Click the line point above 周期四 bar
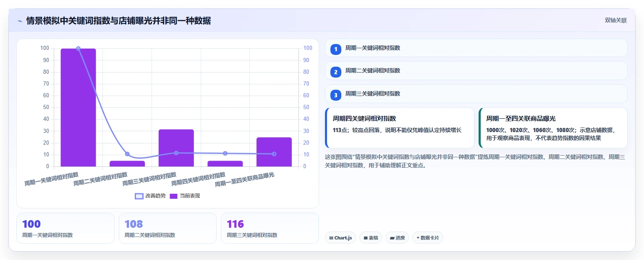Screen dimensions: 644x260 tap(225, 153)
